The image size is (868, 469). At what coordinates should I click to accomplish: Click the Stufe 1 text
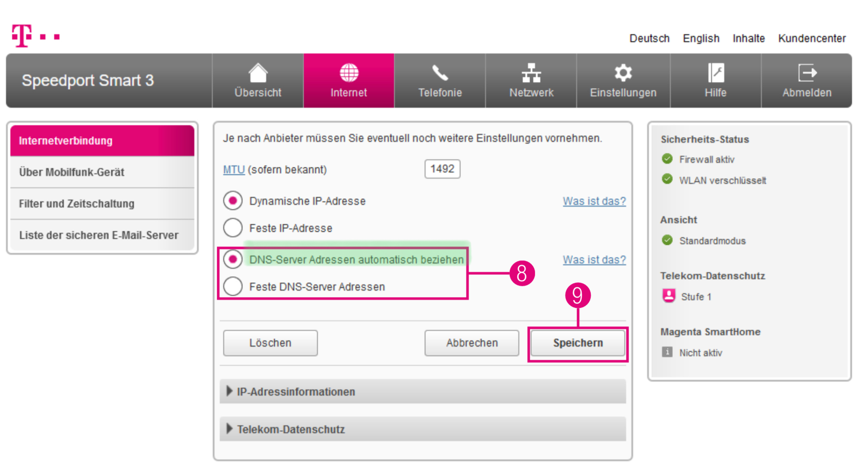pyautogui.click(x=696, y=297)
